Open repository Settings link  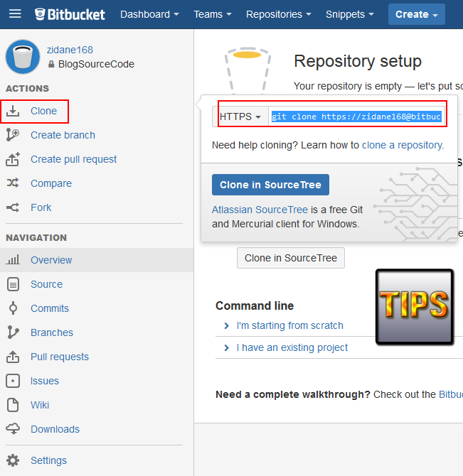pyautogui.click(x=48, y=460)
